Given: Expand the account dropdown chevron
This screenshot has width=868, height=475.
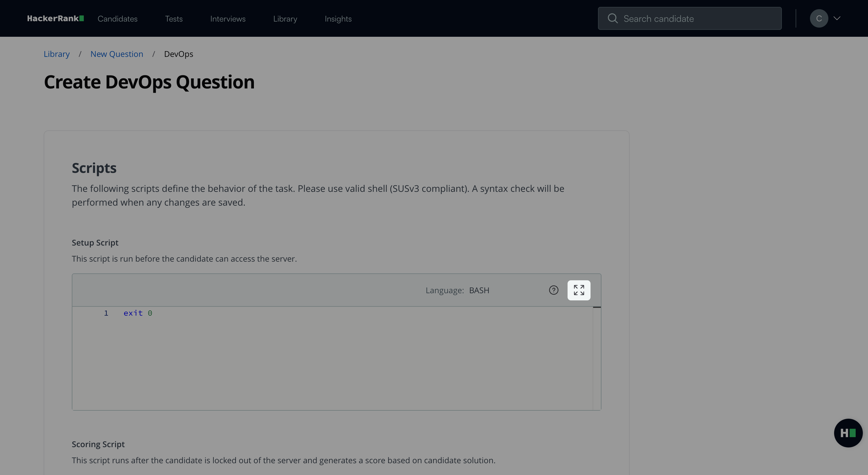Looking at the screenshot, I should coord(837,19).
